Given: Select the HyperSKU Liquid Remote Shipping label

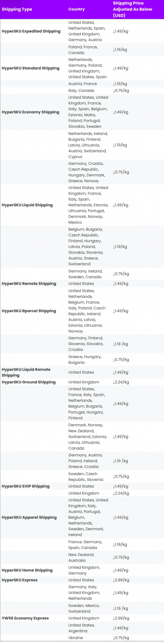Looking at the screenshot, I should (26, 372).
